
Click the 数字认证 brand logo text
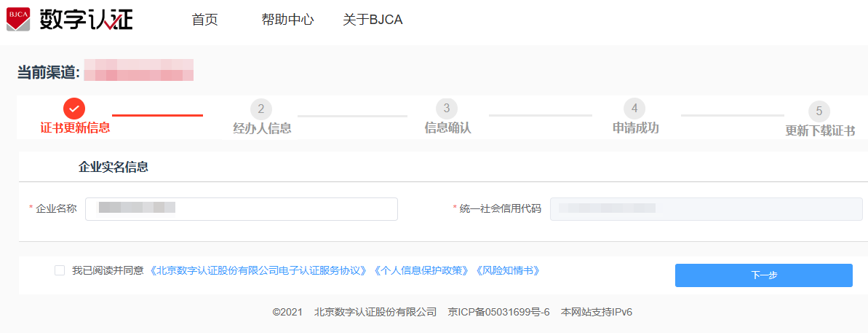pyautogui.click(x=87, y=20)
